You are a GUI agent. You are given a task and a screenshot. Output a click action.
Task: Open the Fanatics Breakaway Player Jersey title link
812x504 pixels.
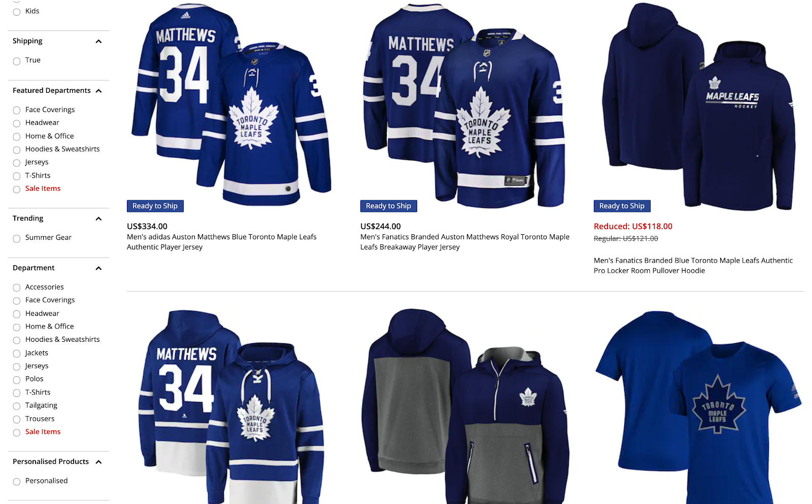point(465,242)
